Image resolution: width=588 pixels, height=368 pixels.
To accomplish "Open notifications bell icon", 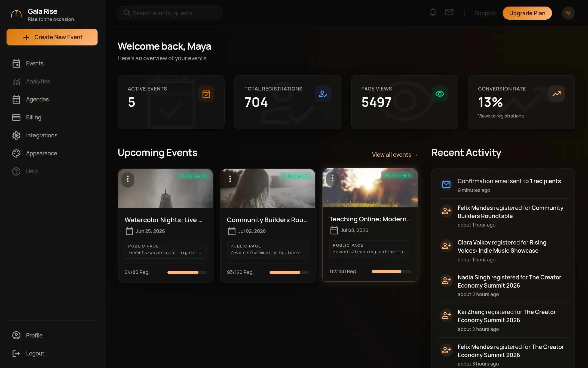I will pos(433,13).
